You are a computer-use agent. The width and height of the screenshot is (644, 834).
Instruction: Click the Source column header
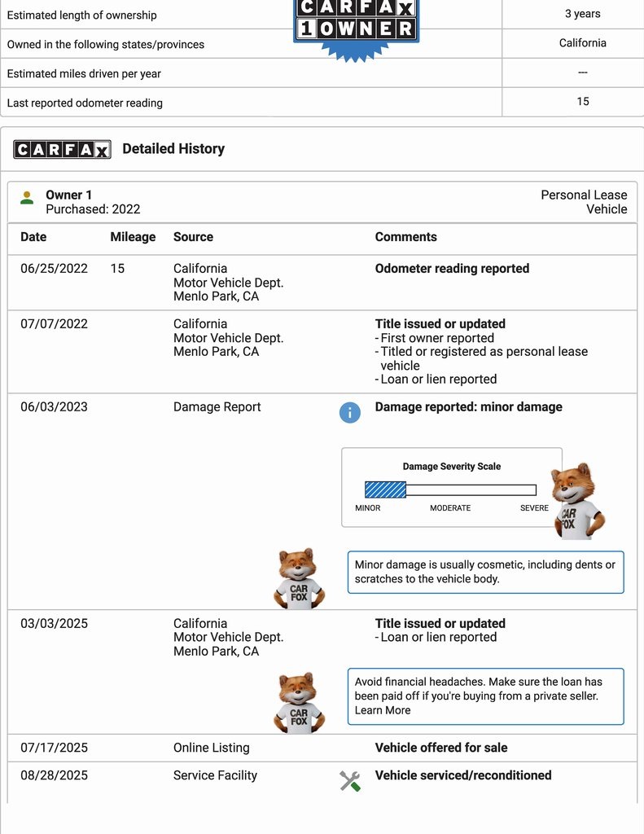tap(193, 237)
